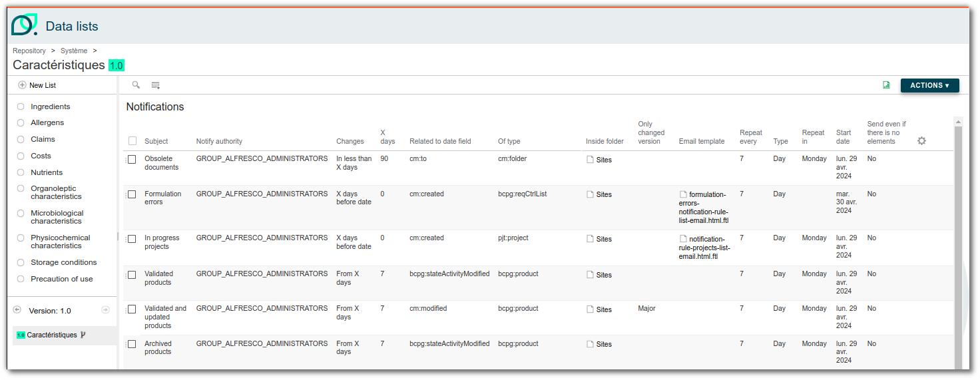Toggle the select-all checkbox in header

(132, 141)
